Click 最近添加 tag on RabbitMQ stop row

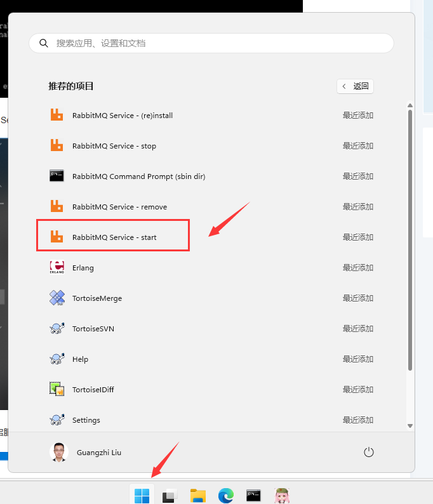(358, 145)
